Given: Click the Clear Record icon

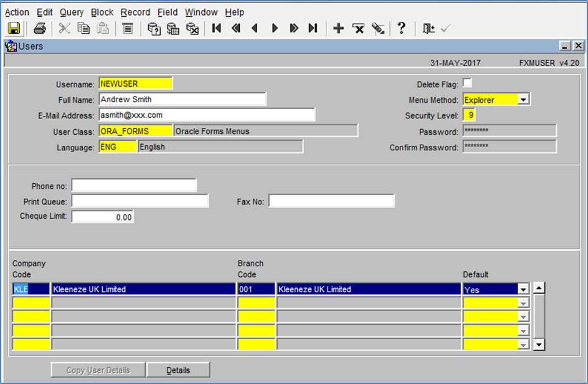Looking at the screenshot, I should pyautogui.click(x=378, y=29).
